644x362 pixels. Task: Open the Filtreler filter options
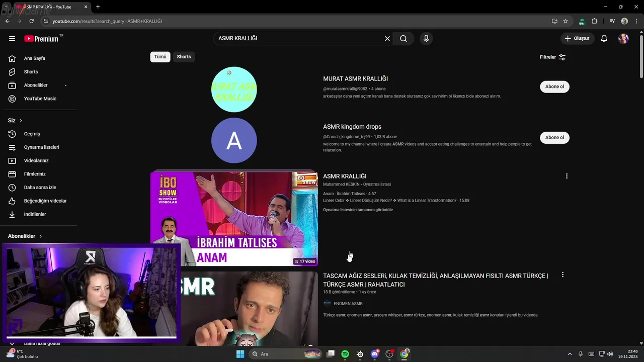coord(553,57)
